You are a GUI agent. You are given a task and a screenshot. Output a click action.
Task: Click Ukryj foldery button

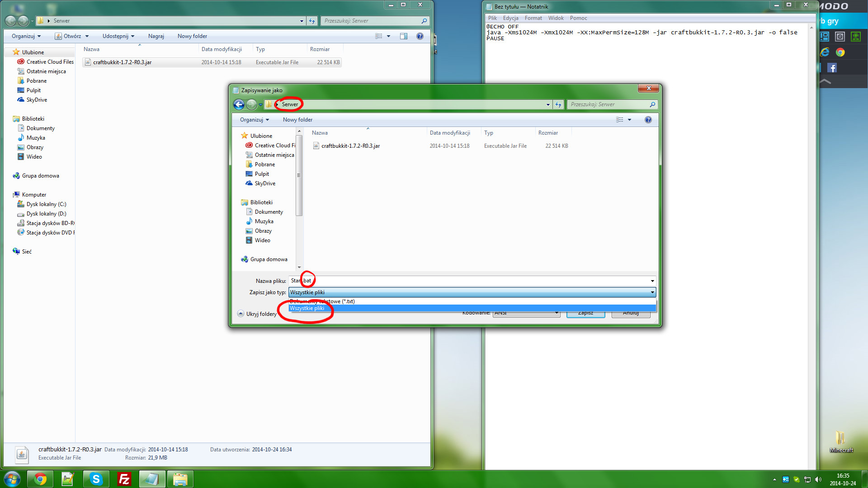[x=257, y=314]
